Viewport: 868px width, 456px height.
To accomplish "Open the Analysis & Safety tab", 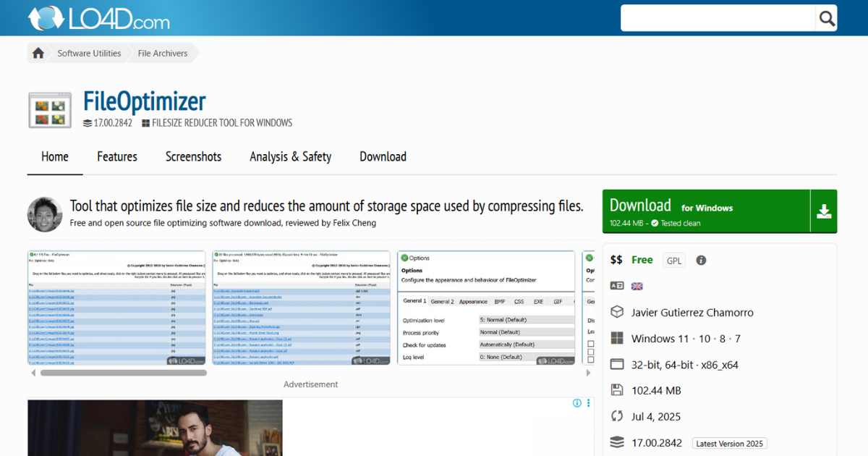I will point(290,156).
